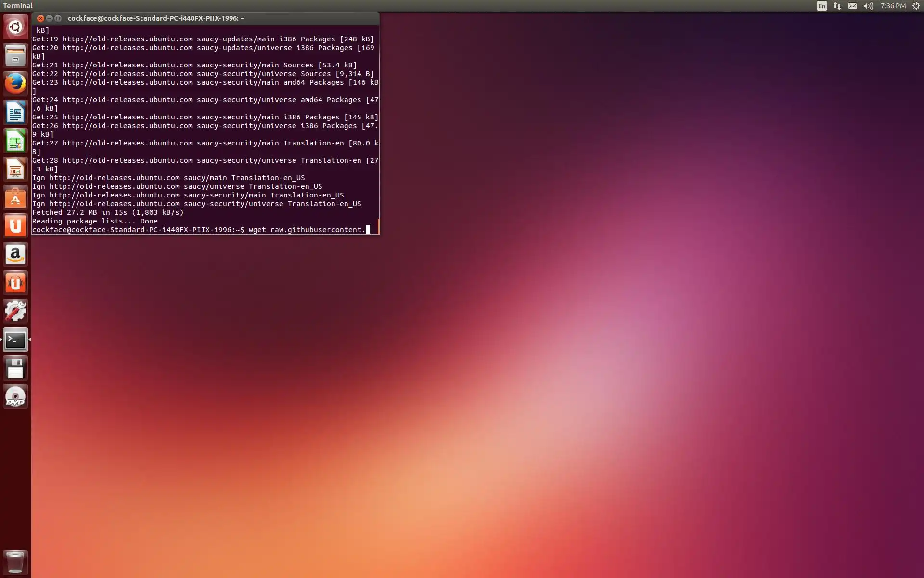Expand the En keyboard language indicator
Screen dimensions: 924x578
point(821,6)
